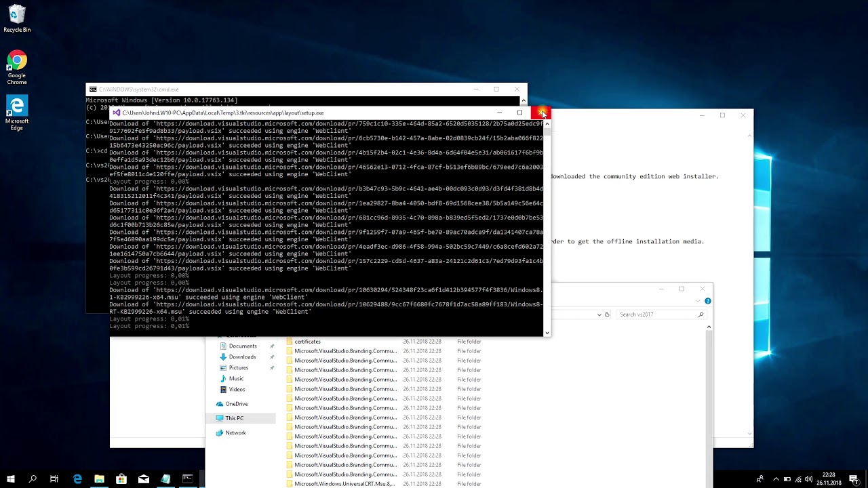Screen dimensions: 868x488
Task: Minimize the Notepad window
Action: pos(702,115)
